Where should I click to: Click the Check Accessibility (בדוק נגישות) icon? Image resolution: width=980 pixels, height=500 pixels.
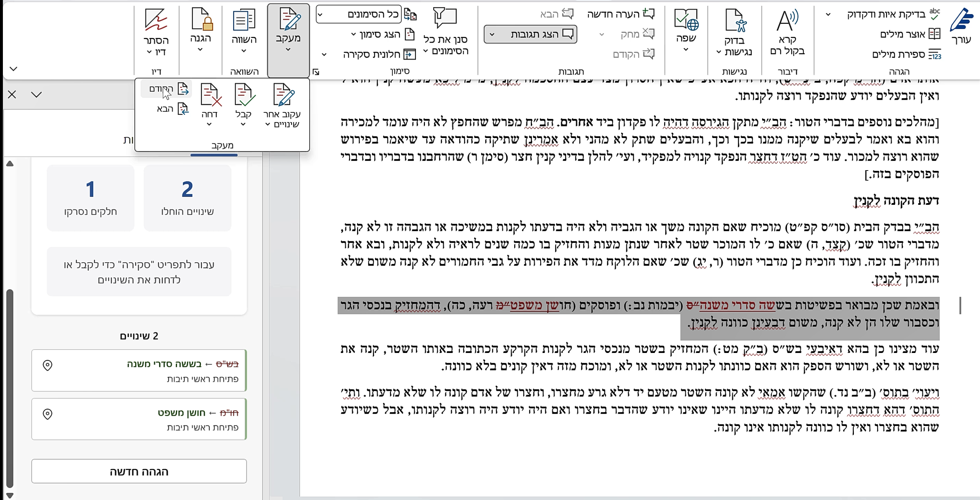pos(735,21)
